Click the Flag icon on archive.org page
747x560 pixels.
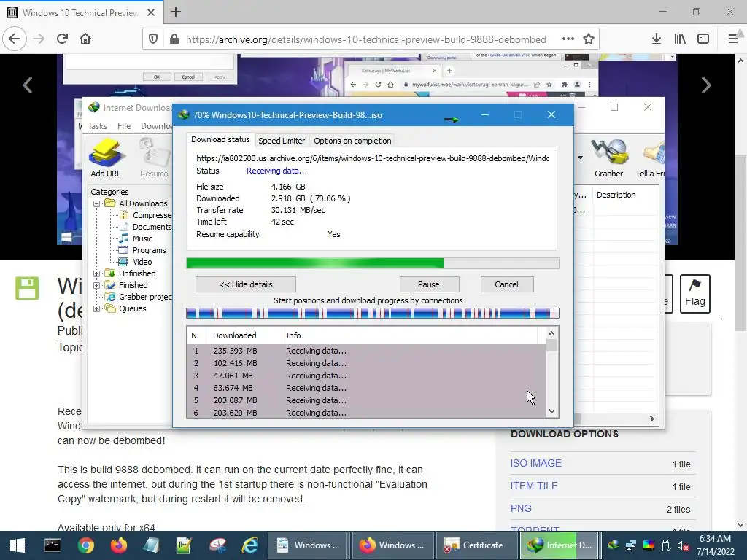(694, 293)
